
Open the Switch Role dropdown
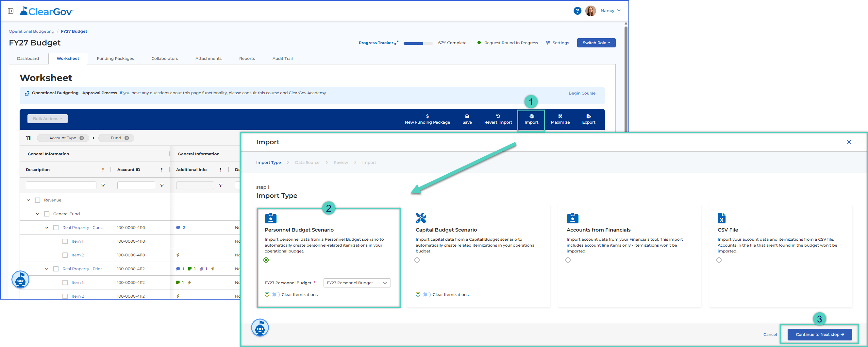pos(596,43)
